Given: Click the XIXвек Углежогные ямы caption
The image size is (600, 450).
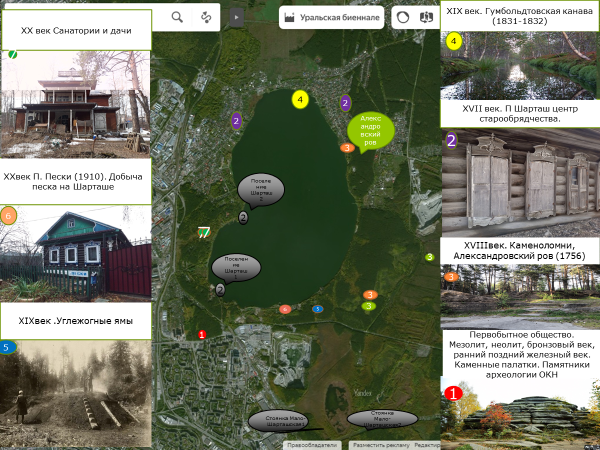Looking at the screenshot, I should coord(76,321).
